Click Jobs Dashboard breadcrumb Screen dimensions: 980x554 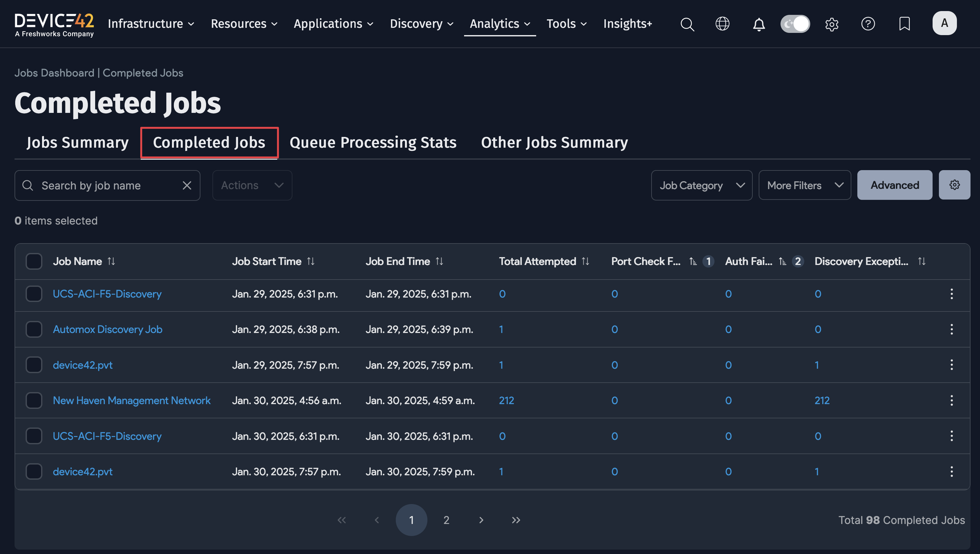tap(54, 73)
